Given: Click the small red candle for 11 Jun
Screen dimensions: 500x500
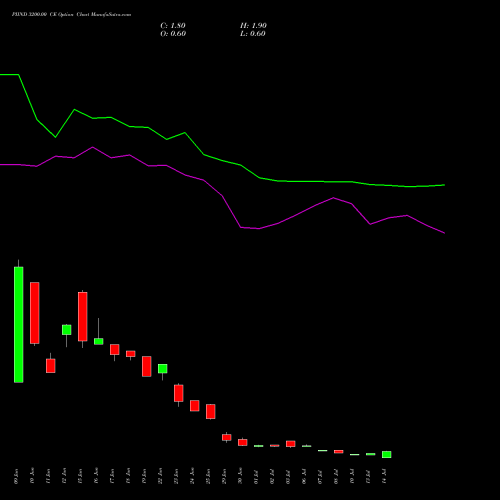Looking at the screenshot, I should (51, 366).
